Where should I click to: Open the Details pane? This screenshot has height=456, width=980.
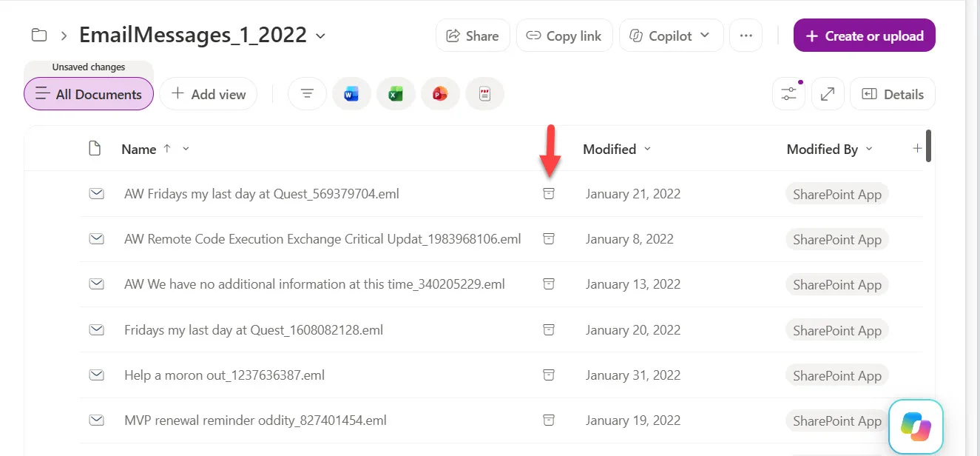[893, 94]
